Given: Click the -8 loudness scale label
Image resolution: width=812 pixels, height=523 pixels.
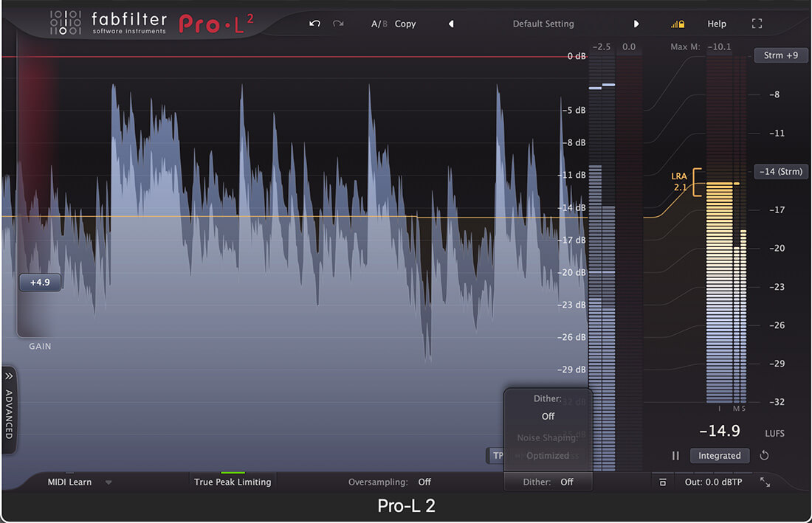Looking at the screenshot, I should [774, 94].
